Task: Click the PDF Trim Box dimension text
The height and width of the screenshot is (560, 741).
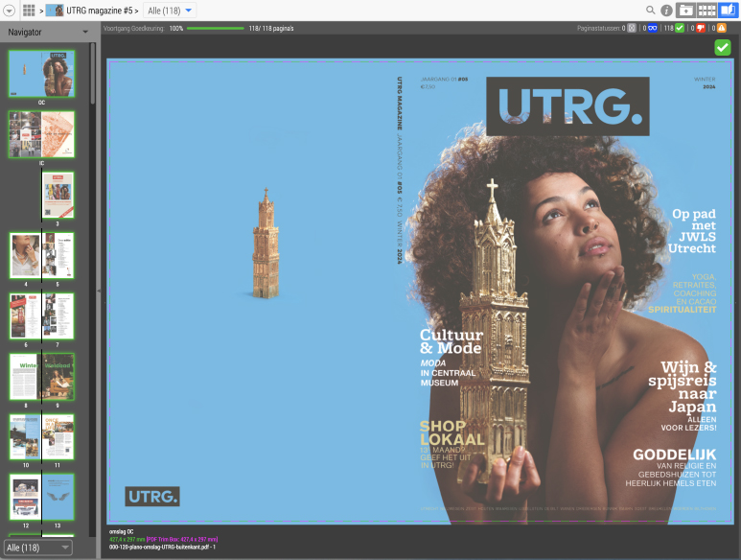Action: click(x=182, y=539)
